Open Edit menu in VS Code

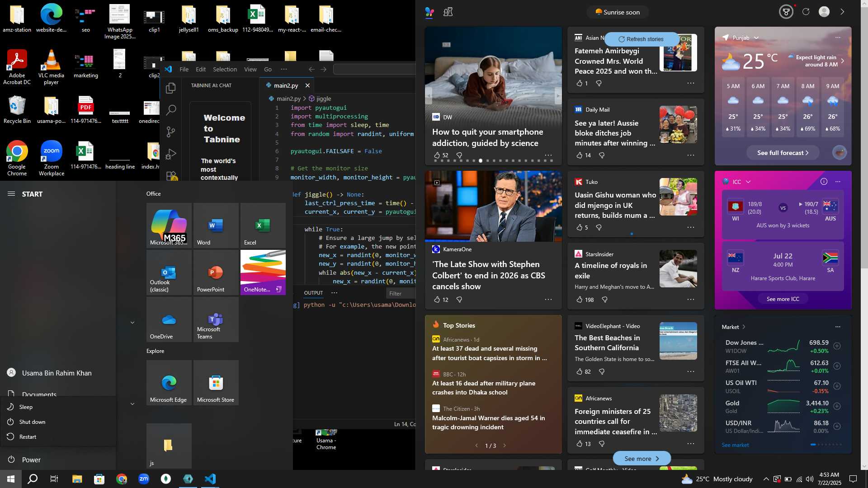201,69
